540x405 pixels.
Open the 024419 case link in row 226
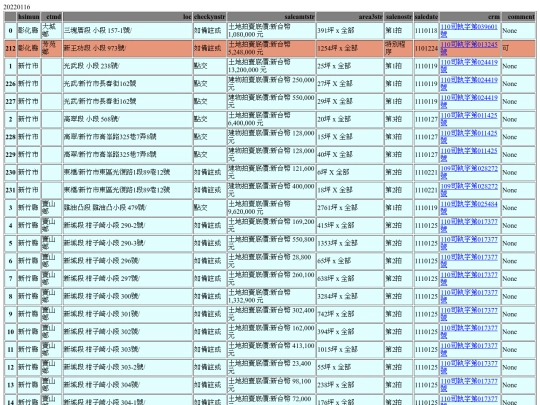pos(469,84)
